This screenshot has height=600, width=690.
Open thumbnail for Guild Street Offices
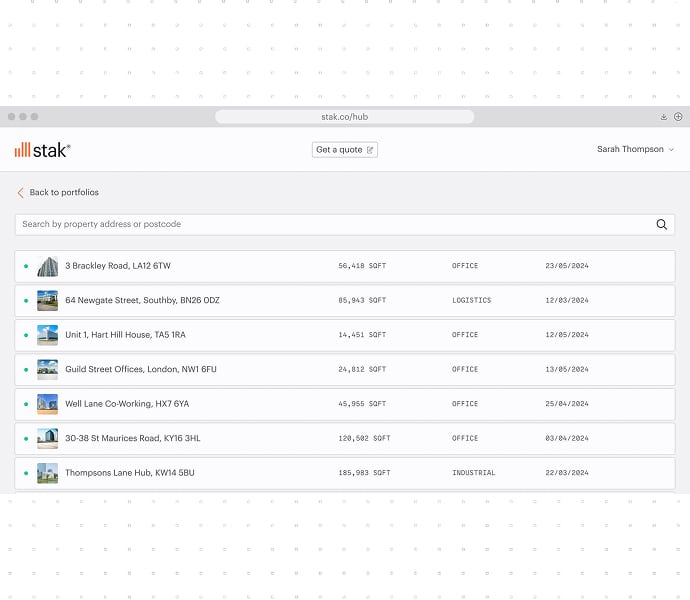pyautogui.click(x=48, y=370)
